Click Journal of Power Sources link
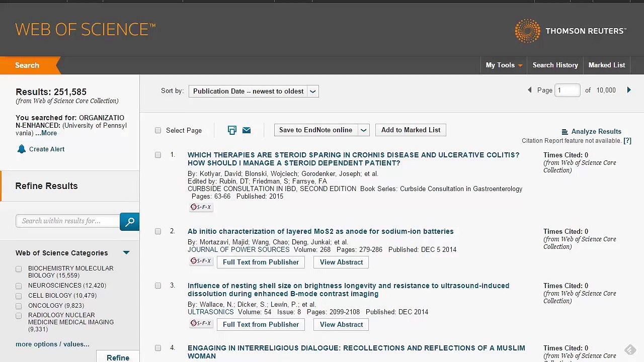644x362 pixels. click(238, 250)
